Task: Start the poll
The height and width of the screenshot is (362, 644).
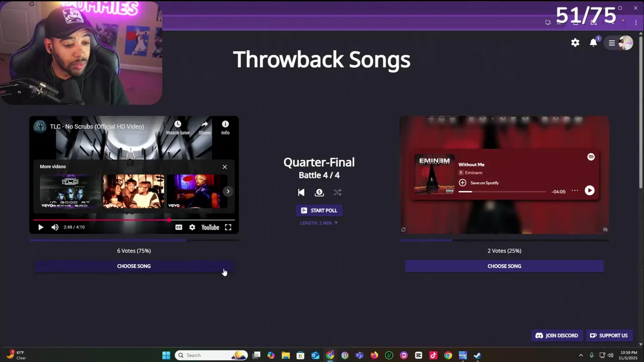Action: click(319, 210)
